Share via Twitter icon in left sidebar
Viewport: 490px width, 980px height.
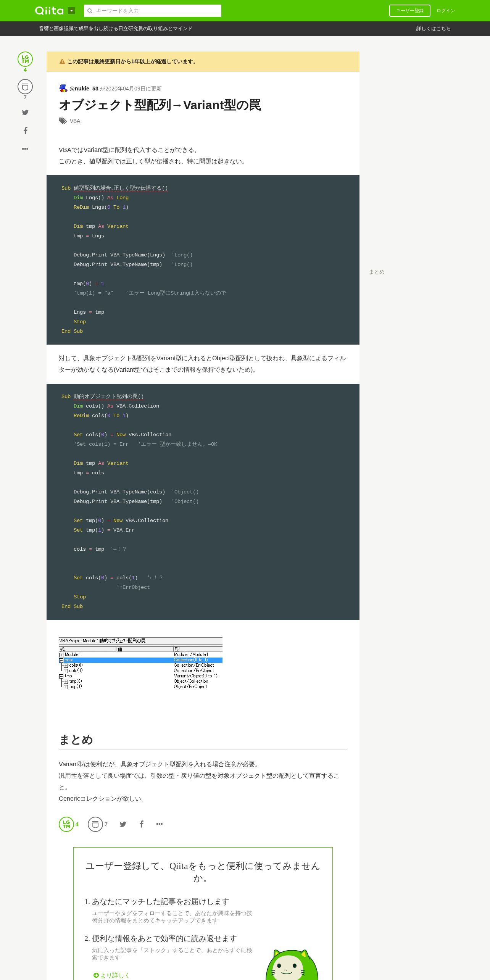(x=25, y=112)
